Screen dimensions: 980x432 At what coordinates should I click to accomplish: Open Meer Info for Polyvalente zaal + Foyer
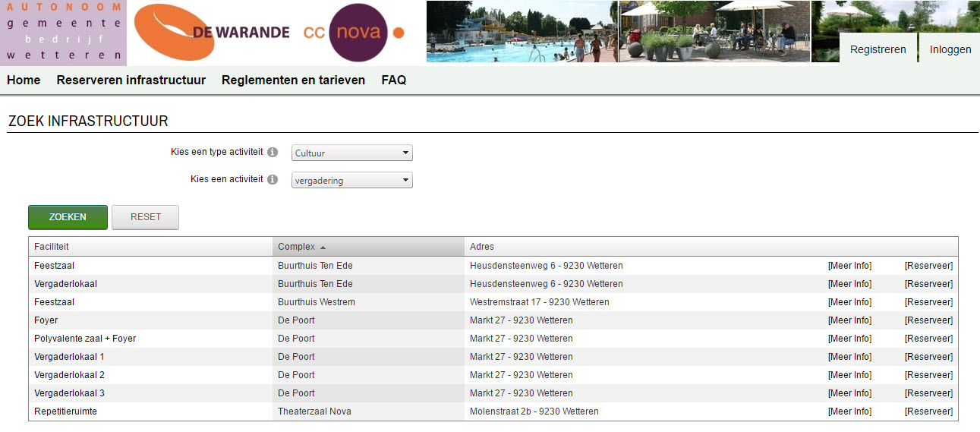point(849,339)
